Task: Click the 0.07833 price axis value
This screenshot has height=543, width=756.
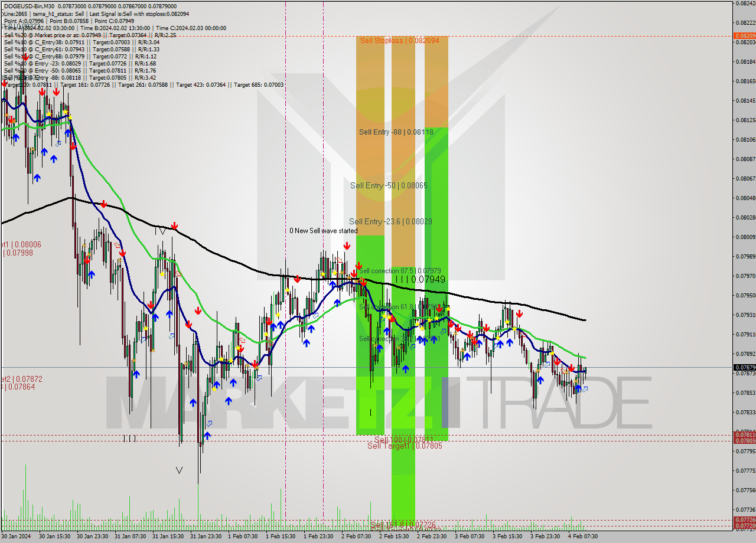Action: [x=745, y=412]
